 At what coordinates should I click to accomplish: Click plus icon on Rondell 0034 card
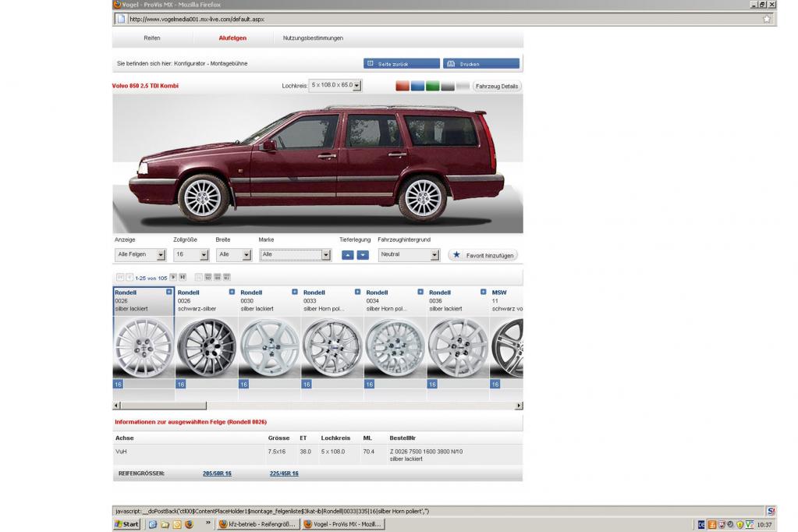pyautogui.click(x=420, y=293)
